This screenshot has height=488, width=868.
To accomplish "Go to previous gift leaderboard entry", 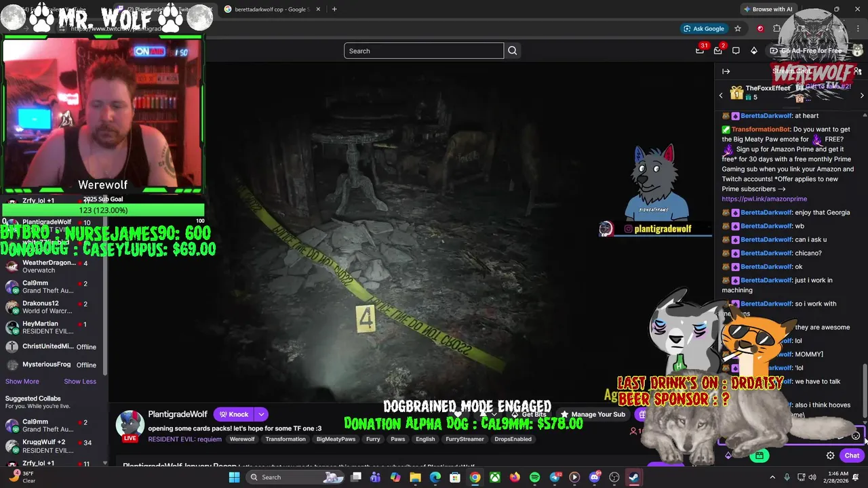I will (721, 96).
